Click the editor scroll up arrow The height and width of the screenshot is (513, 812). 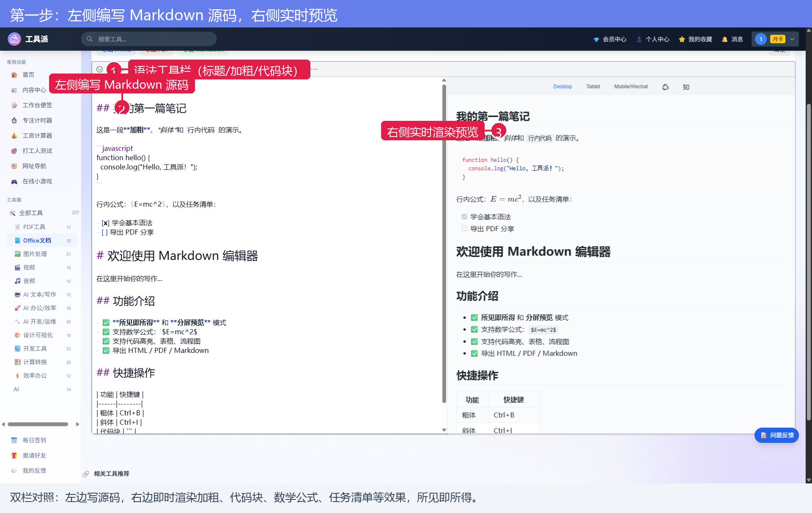coord(444,80)
